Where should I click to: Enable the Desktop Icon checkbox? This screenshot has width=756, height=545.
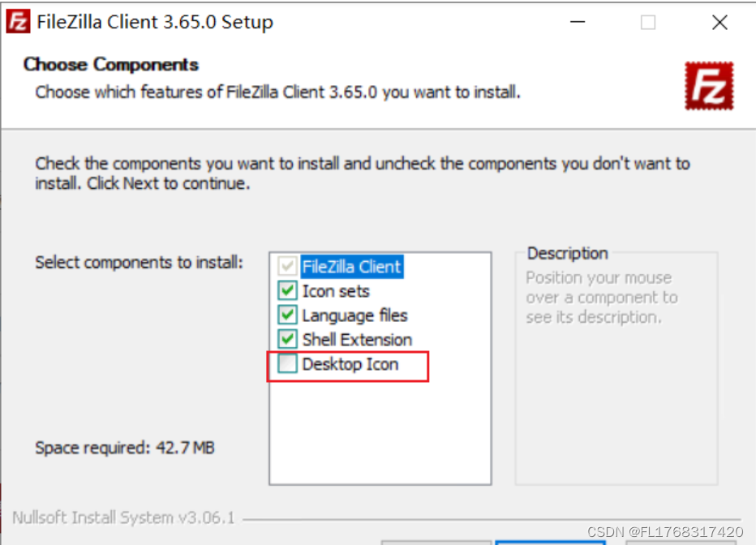(288, 364)
